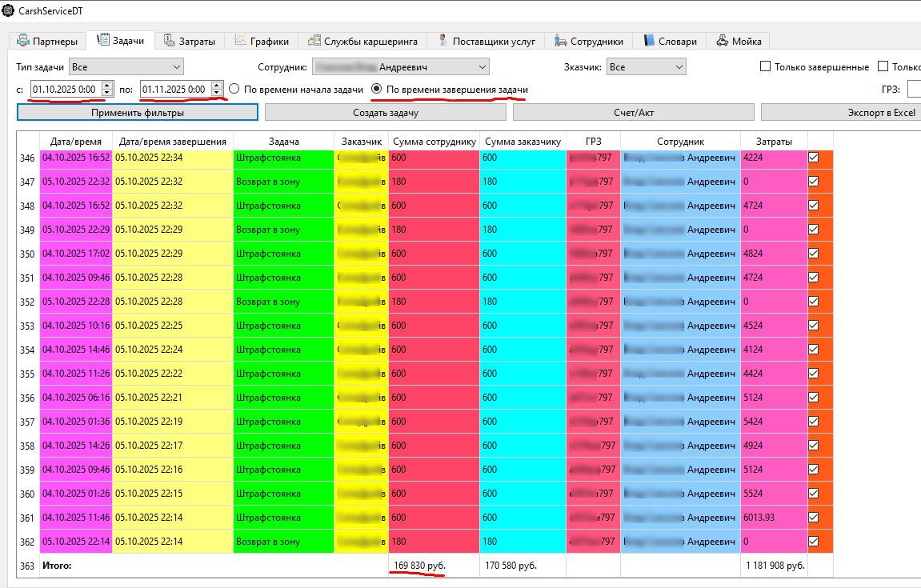Click Применить фильтры button

138,112
